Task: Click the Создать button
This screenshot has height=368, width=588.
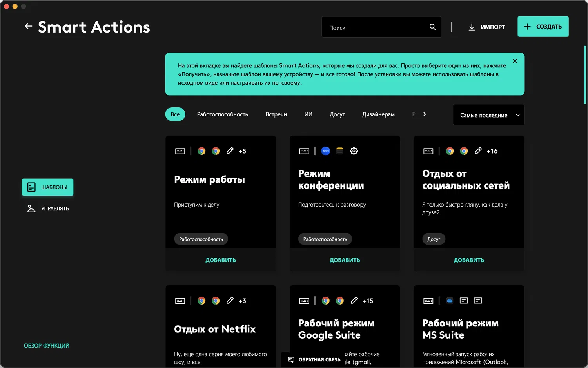Action: tap(543, 27)
